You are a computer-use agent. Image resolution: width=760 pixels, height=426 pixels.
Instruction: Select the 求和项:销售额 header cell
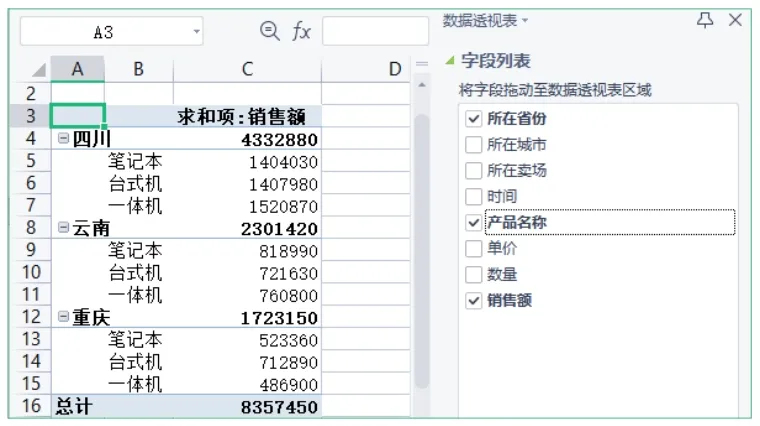coord(247,116)
